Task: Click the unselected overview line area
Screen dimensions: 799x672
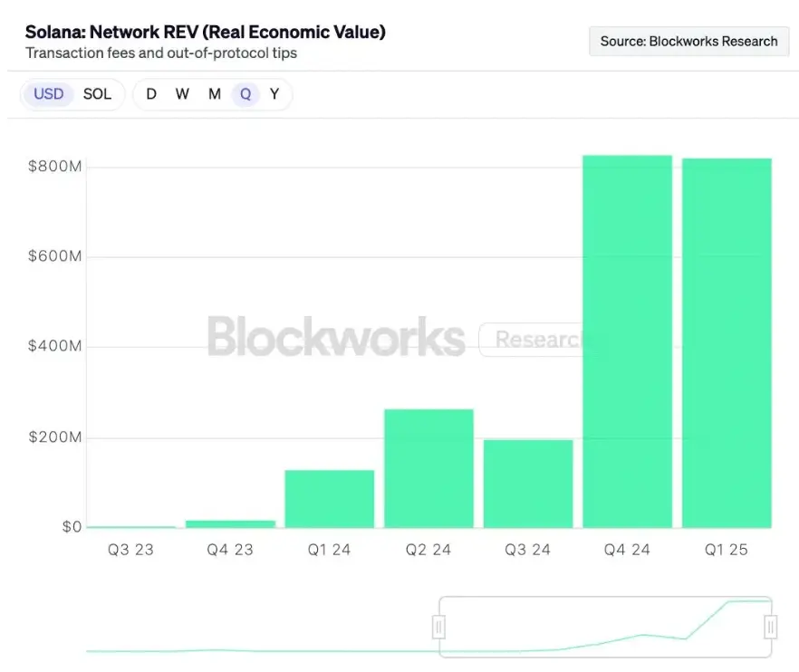Action: tap(263, 650)
